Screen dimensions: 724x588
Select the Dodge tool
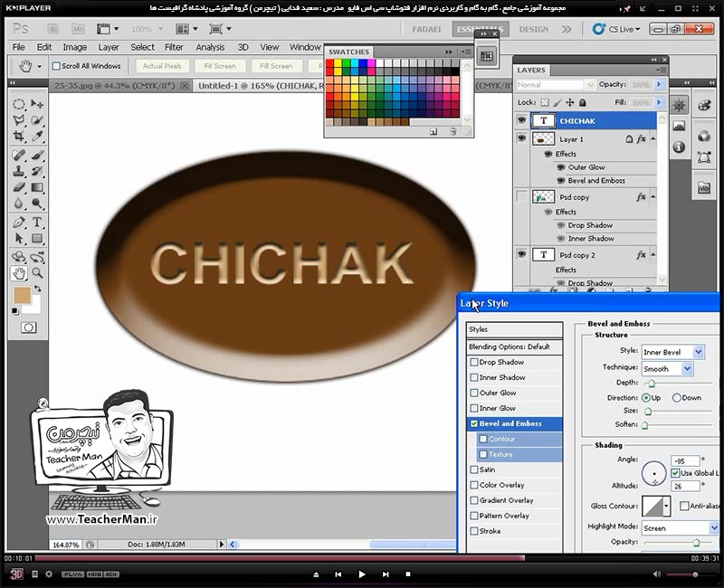pyautogui.click(x=37, y=204)
